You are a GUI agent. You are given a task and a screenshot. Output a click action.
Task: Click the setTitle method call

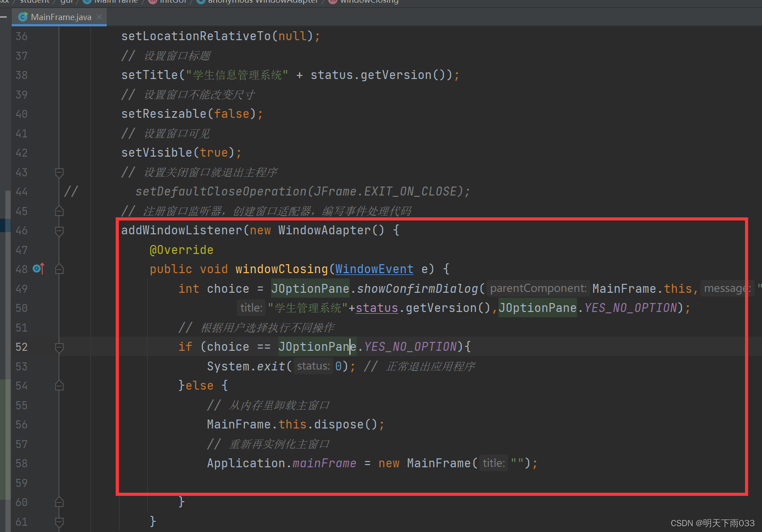150,75
